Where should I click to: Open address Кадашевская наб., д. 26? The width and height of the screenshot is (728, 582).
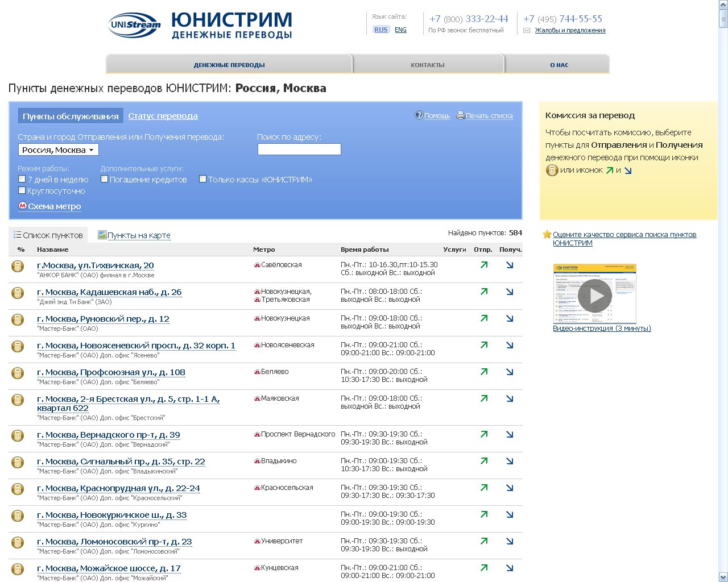click(109, 292)
